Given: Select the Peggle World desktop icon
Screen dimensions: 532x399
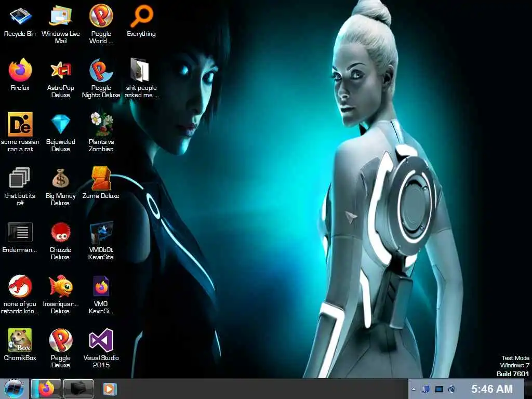Looking at the screenshot, I should (101, 24).
